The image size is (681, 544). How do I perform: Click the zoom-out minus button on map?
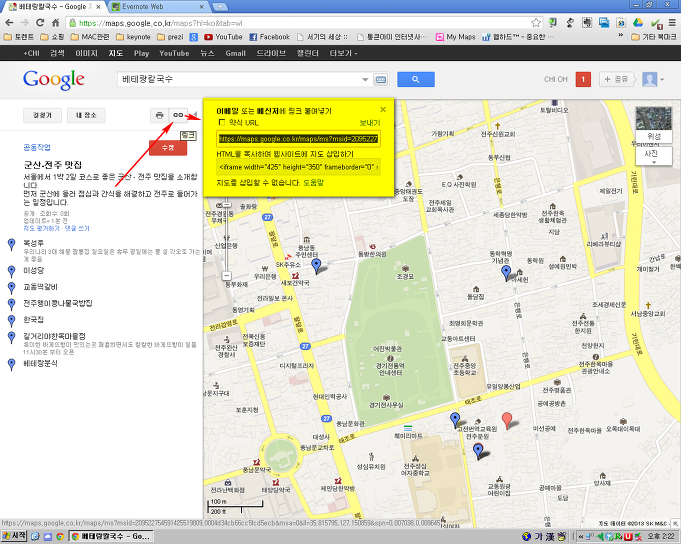(x=226, y=276)
